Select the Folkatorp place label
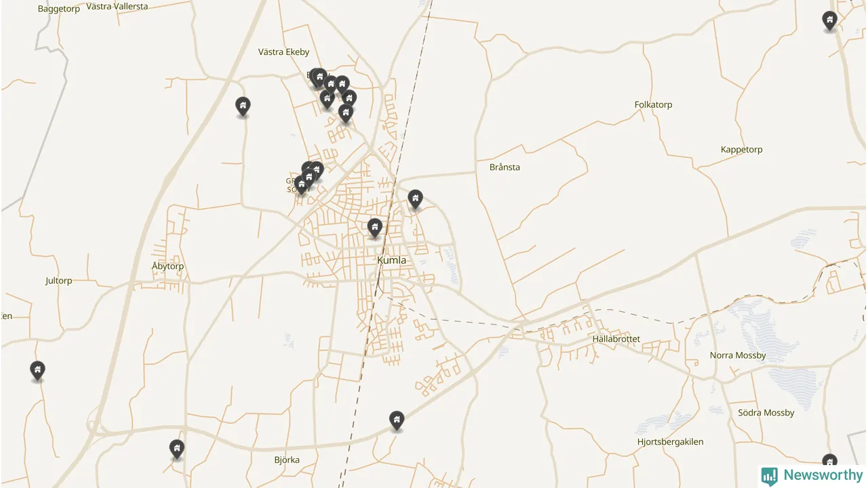The width and height of the screenshot is (868, 488). 653,104
